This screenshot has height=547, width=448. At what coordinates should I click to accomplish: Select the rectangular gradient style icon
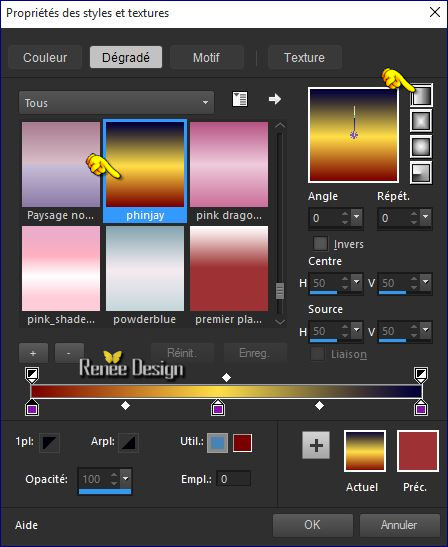[421, 121]
